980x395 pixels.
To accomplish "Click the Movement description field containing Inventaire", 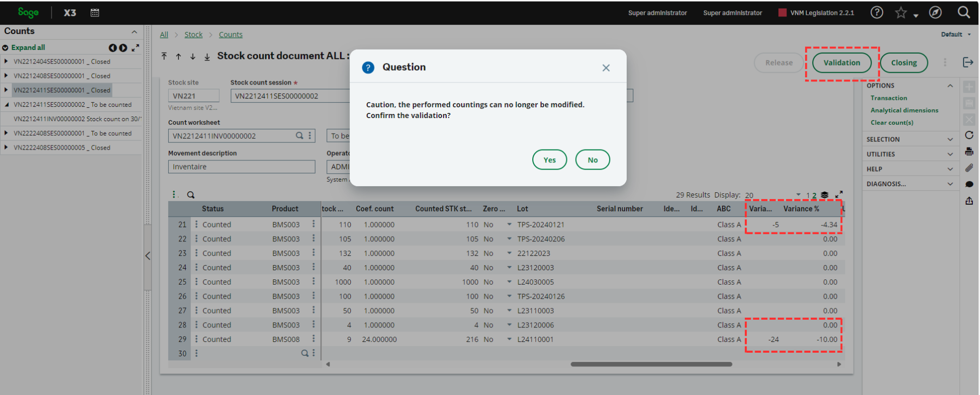I will tap(241, 167).
